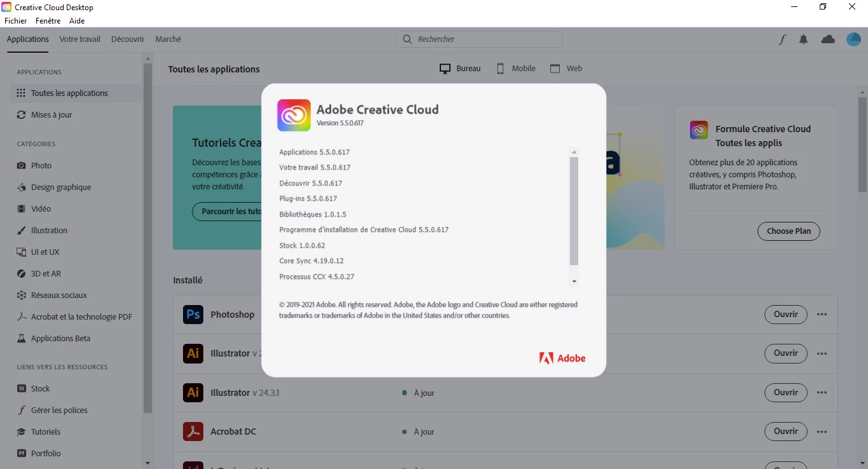This screenshot has width=868, height=469.
Task: Open more options for Photoshop
Action: (x=822, y=315)
